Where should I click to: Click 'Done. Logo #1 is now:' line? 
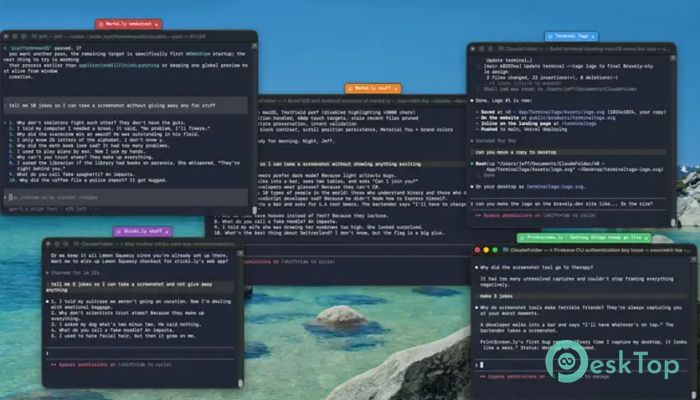point(504,101)
